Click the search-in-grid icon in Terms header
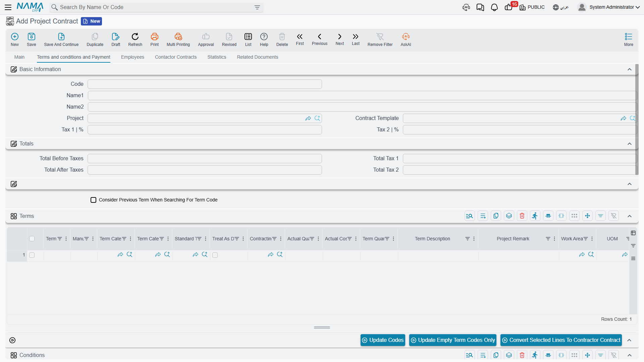 [x=470, y=216]
